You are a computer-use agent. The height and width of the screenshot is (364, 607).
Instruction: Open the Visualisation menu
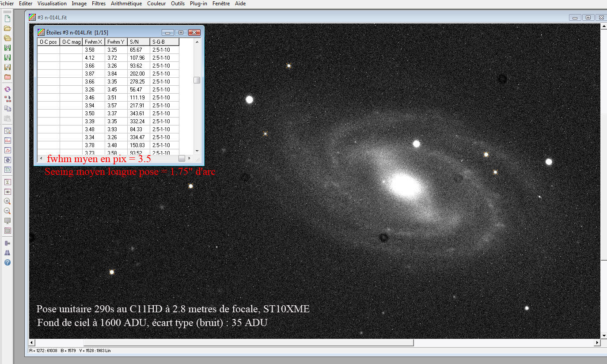click(x=52, y=4)
